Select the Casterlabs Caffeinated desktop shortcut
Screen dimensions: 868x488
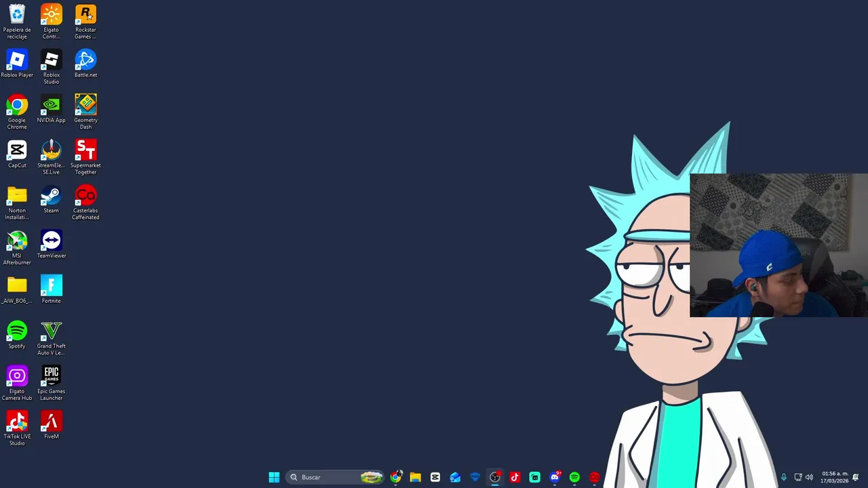click(x=85, y=203)
